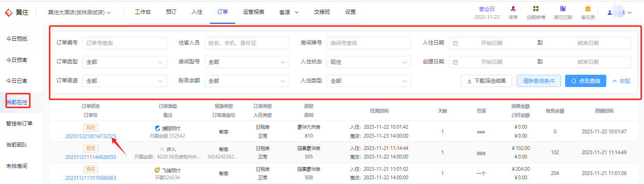Click 账务余额 value 204
The height and width of the screenshot is (184, 644).
[555, 174]
